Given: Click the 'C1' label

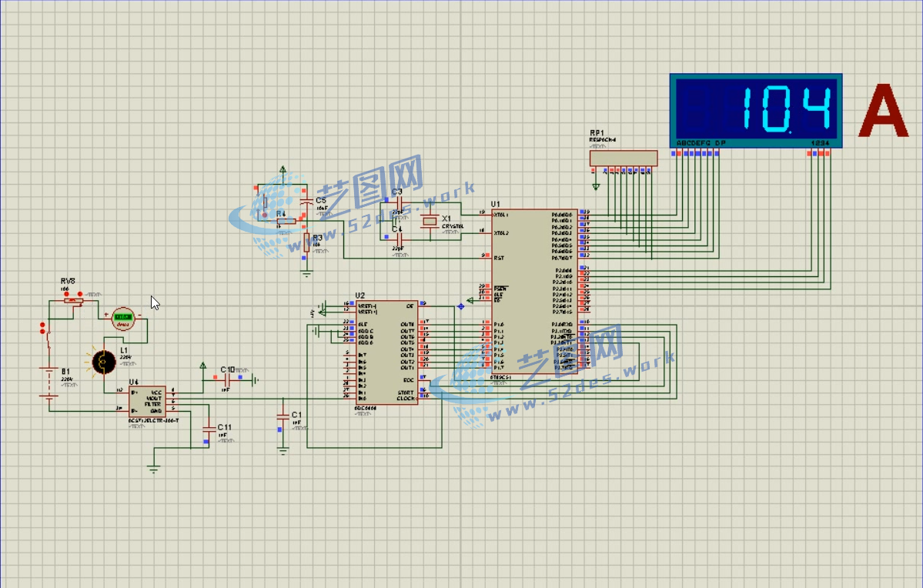Looking at the screenshot, I should coord(296,415).
